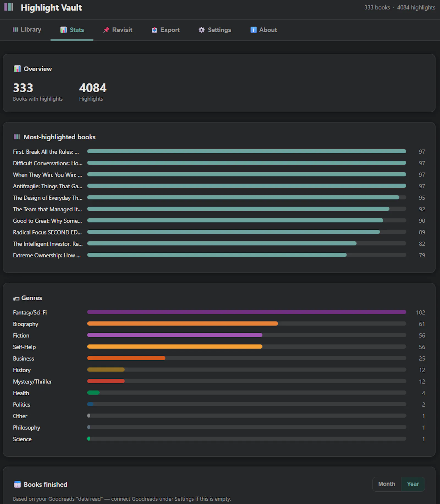Click the Health genre label

tap(21, 393)
